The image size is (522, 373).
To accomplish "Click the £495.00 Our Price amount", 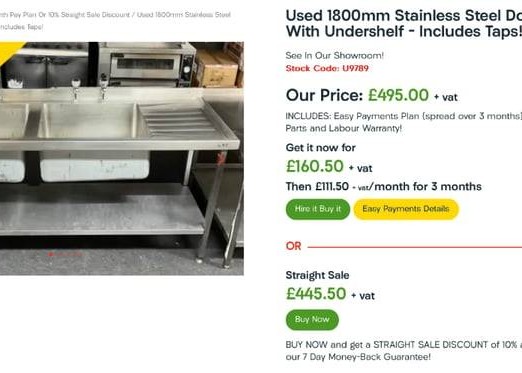I will pos(398,95).
